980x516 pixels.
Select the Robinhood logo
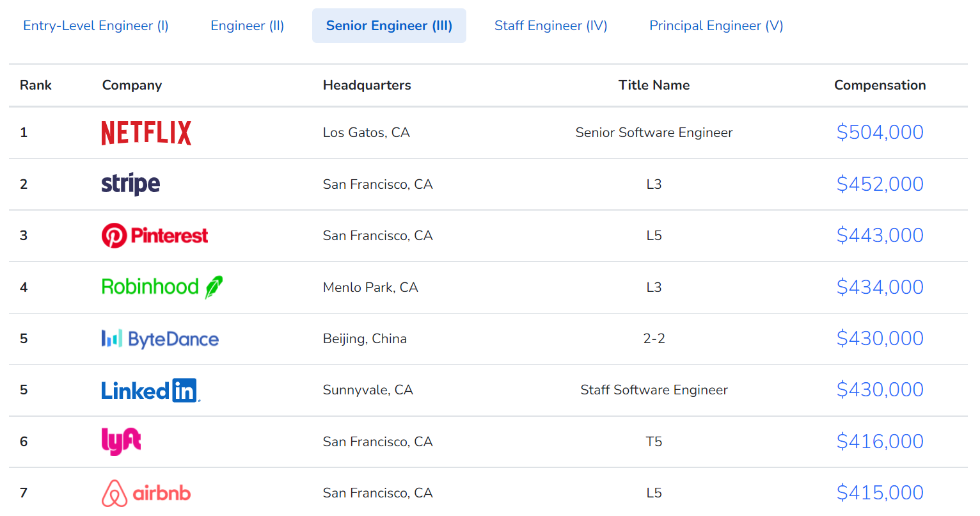(x=162, y=287)
